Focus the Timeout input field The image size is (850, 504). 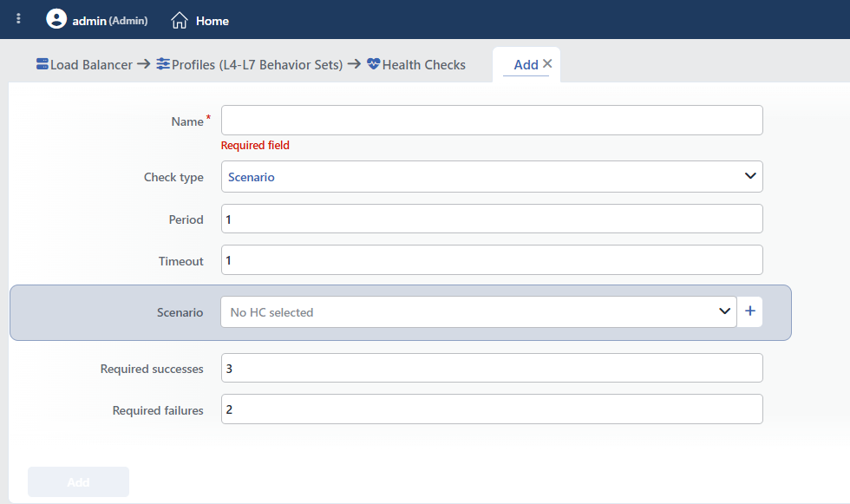[x=492, y=260]
